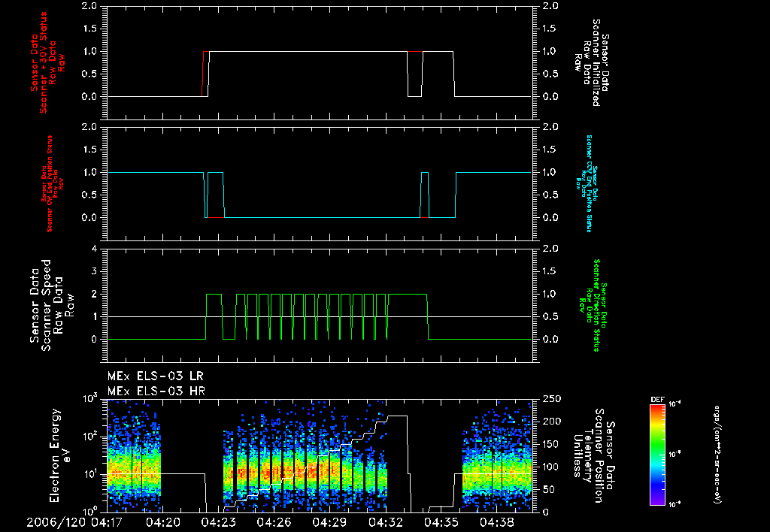770x532 pixels.
Task: Click the '04:29' time axis label
Action: tap(330, 522)
